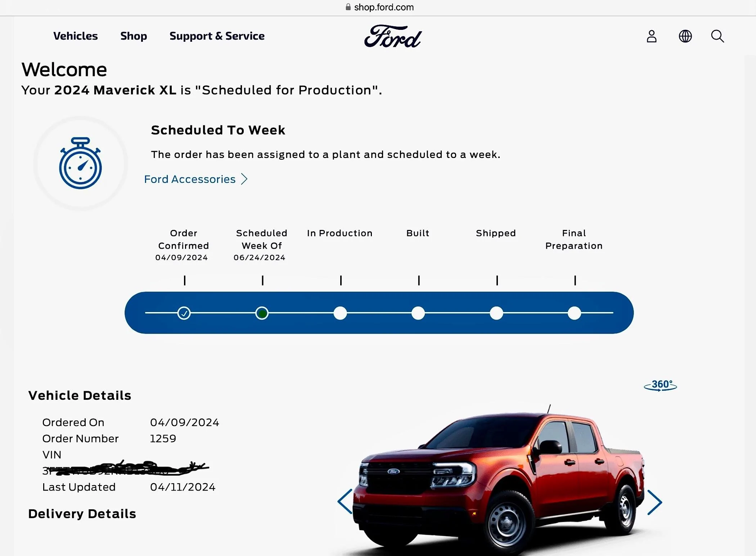Viewport: 756px width, 556px height.
Task: Click the order assigned to plant description
Action: [x=326, y=154]
